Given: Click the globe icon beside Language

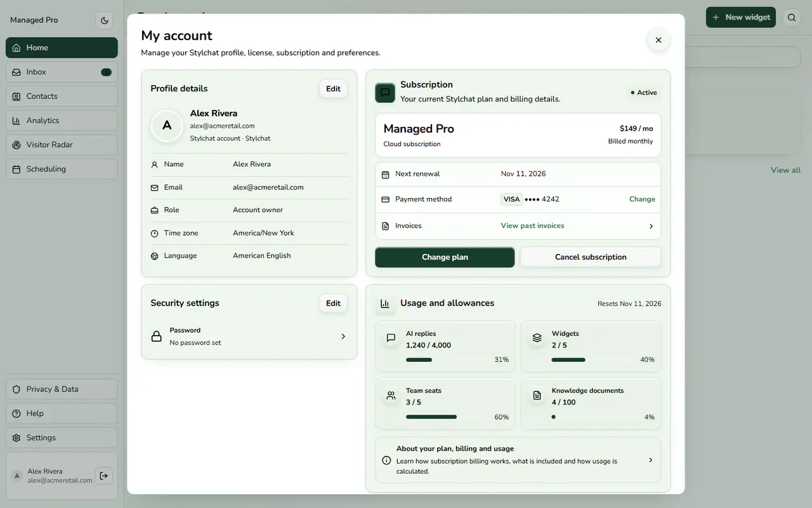Looking at the screenshot, I should click(154, 256).
